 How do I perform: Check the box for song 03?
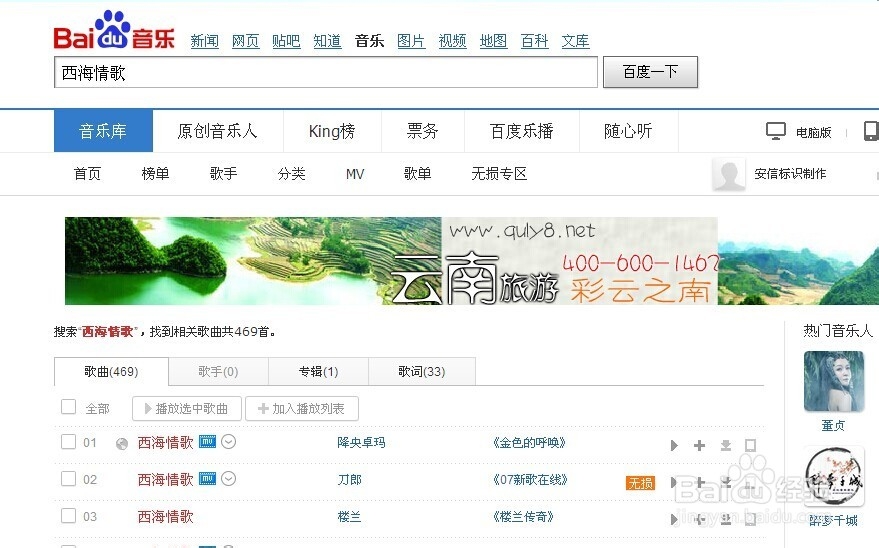68,516
